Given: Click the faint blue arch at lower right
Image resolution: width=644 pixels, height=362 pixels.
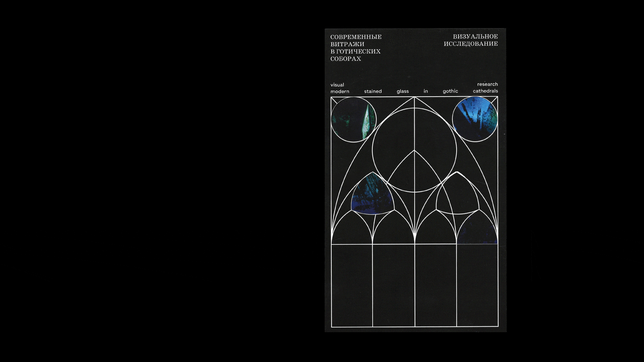Looking at the screenshot, I should point(477,231).
